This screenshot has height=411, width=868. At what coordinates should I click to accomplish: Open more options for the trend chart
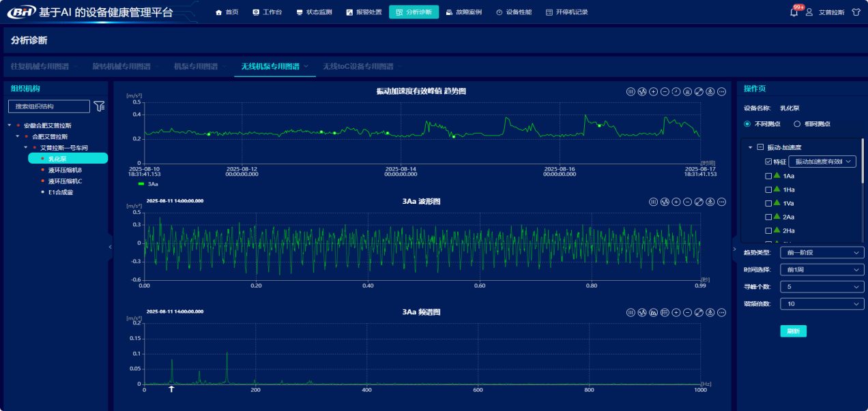coord(721,92)
